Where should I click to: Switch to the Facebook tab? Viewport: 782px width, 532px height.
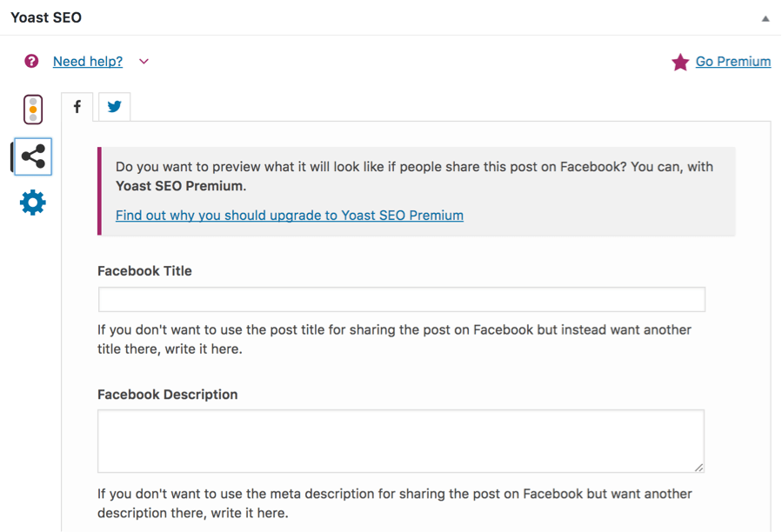77,107
